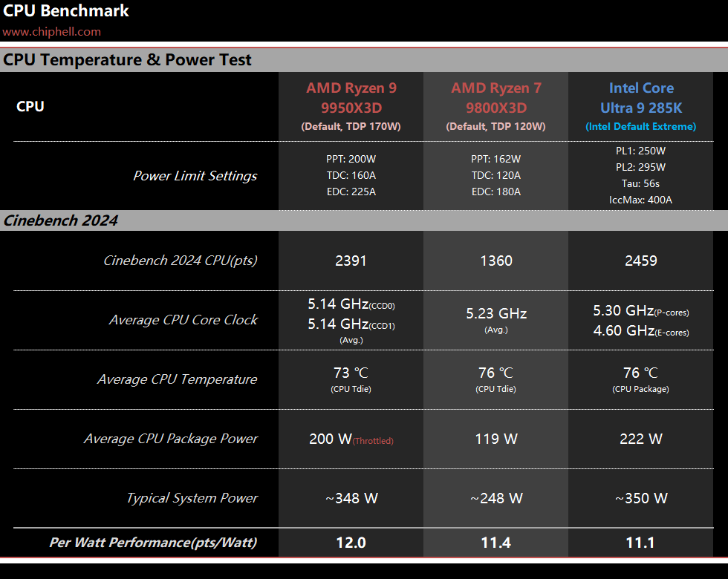The height and width of the screenshot is (579, 728).
Task: Click the "CPU" row label
Action: (x=30, y=106)
